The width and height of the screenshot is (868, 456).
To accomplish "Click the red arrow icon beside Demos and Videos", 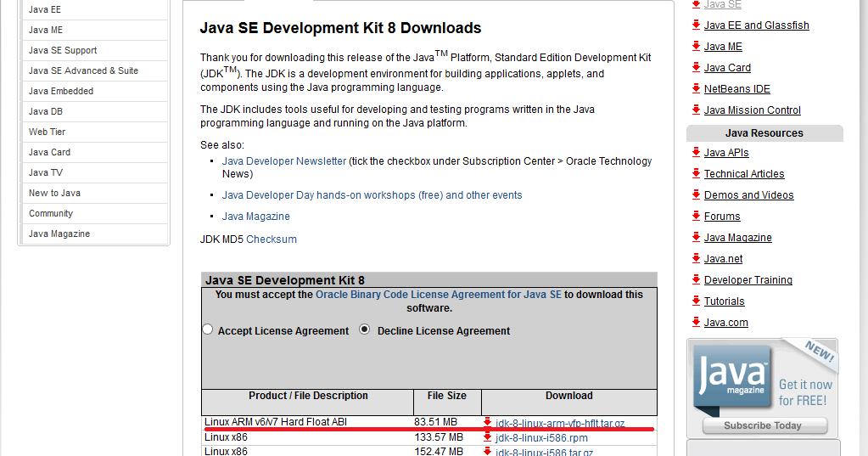I will coord(697,194).
